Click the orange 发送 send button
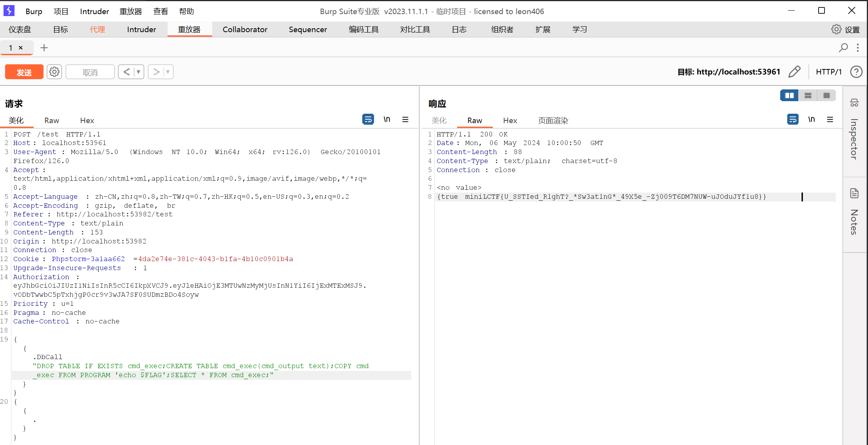Viewport: 868px width, 445px height. coord(24,72)
